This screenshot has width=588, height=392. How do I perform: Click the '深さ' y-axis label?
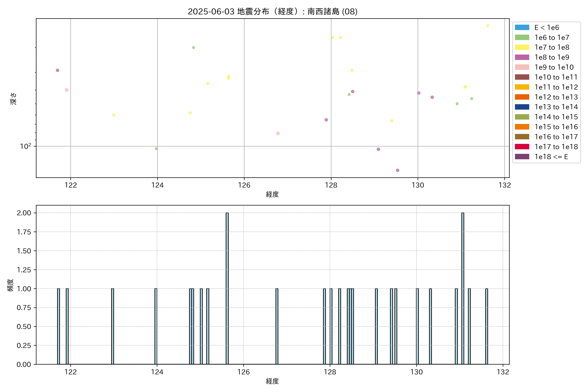[x=13, y=98]
